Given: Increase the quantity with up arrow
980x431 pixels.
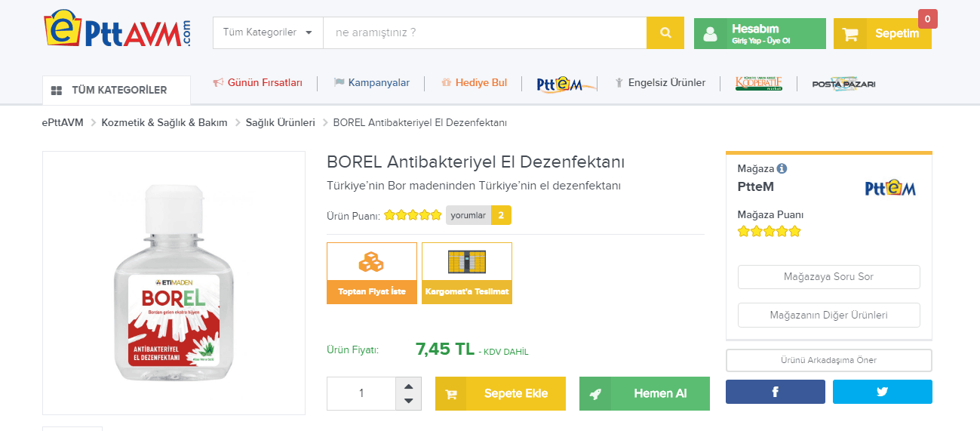Looking at the screenshot, I should point(408,386).
